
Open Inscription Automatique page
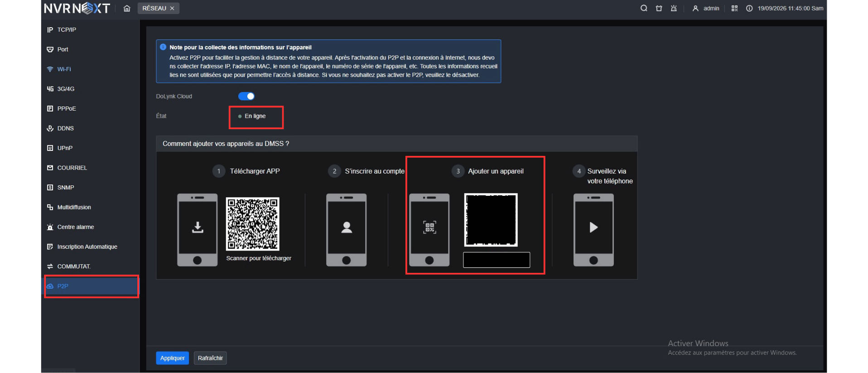91,247
